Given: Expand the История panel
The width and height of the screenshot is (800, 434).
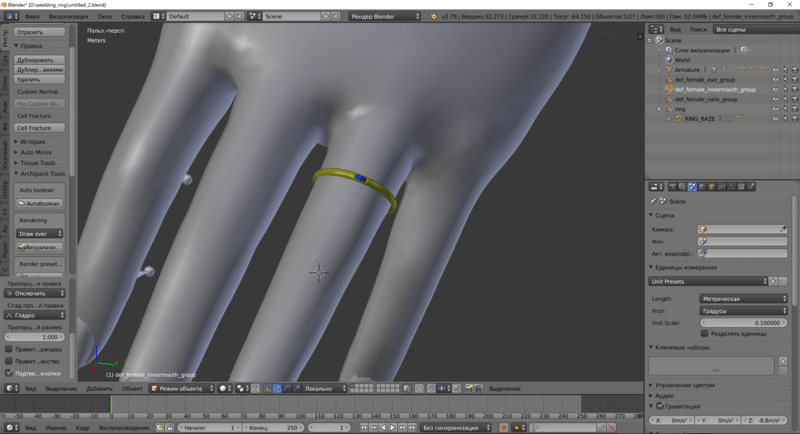Looking at the screenshot, I should (x=32, y=142).
